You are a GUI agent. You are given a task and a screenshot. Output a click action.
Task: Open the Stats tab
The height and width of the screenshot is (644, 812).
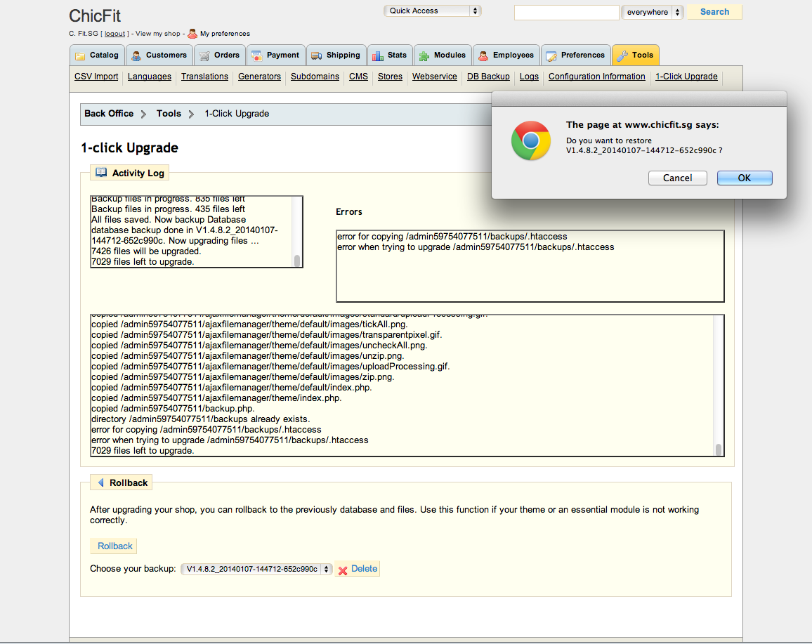[x=391, y=55]
